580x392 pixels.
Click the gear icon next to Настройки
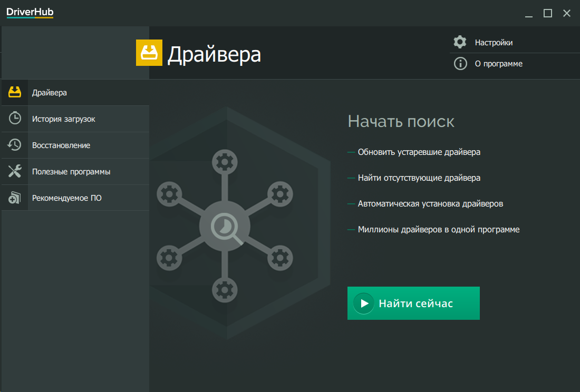pyautogui.click(x=460, y=42)
